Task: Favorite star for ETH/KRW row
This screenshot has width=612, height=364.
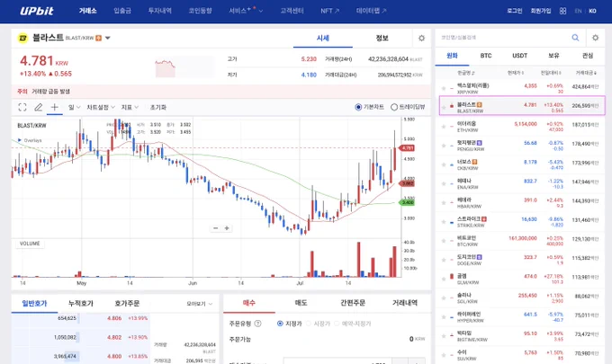Action: point(444,127)
